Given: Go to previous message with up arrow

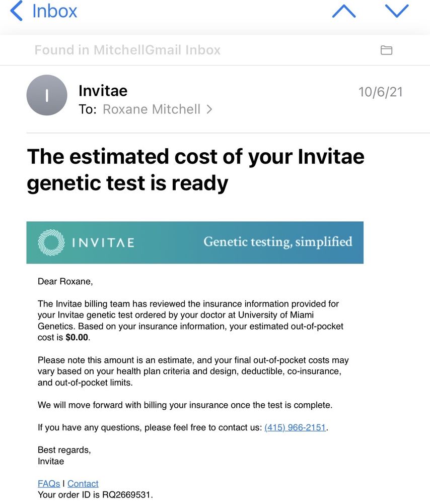Looking at the screenshot, I should tap(344, 11).
